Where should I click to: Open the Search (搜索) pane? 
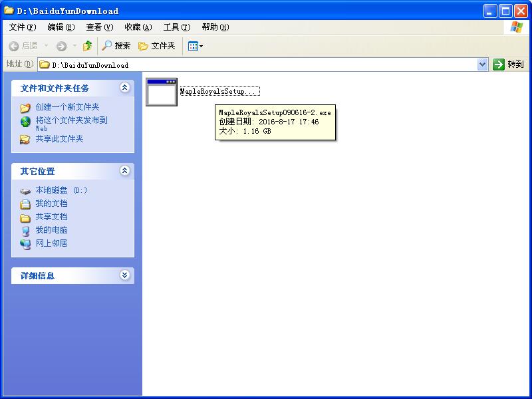116,46
